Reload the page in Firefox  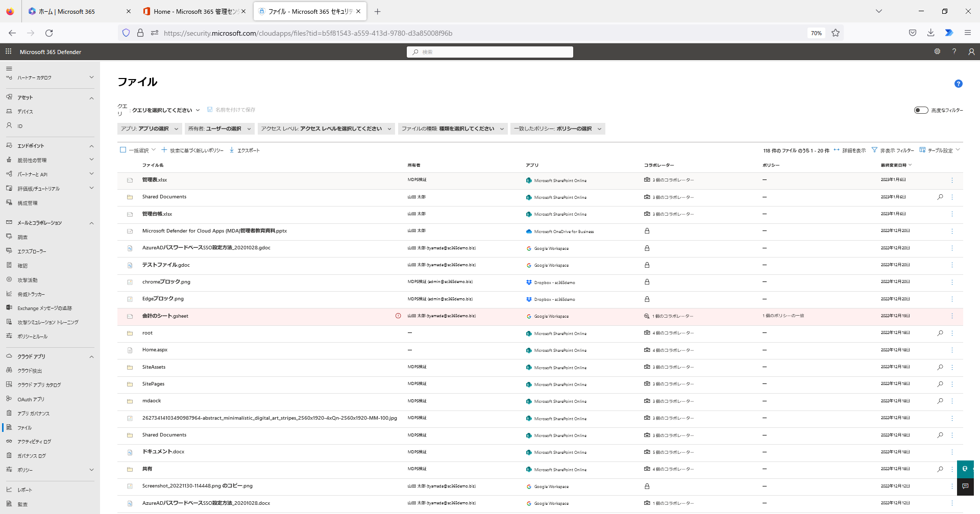point(49,33)
